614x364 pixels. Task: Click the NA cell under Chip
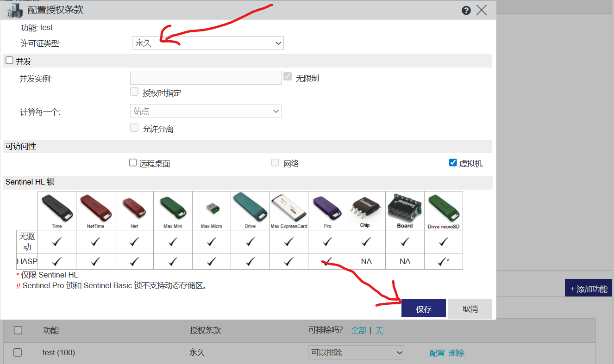(366, 261)
